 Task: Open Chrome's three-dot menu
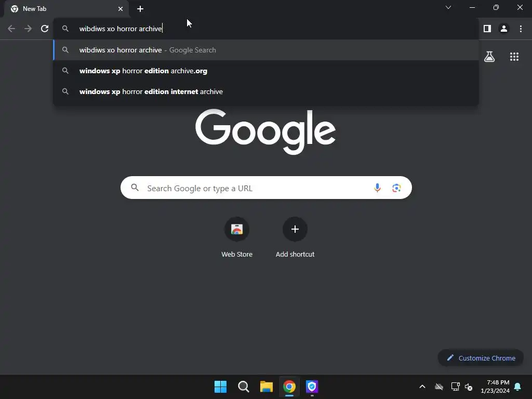click(521, 29)
